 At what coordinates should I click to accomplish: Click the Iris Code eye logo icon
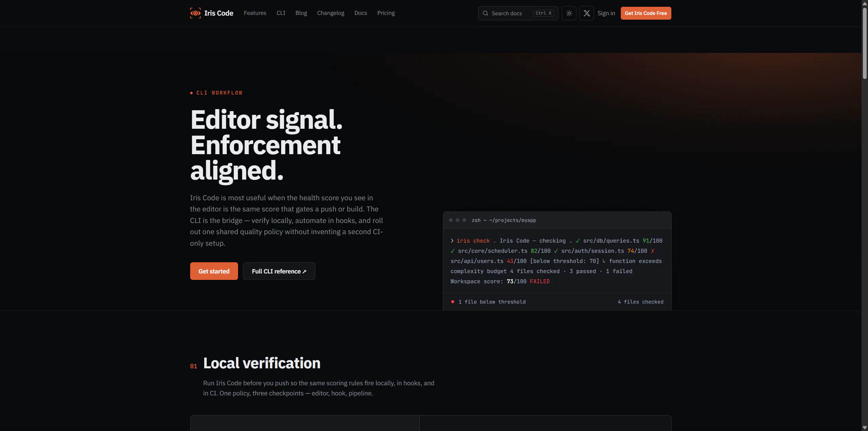195,13
